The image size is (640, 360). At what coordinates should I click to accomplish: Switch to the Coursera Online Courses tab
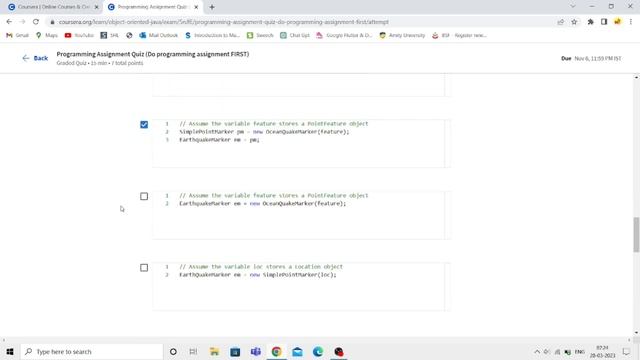click(x=53, y=7)
